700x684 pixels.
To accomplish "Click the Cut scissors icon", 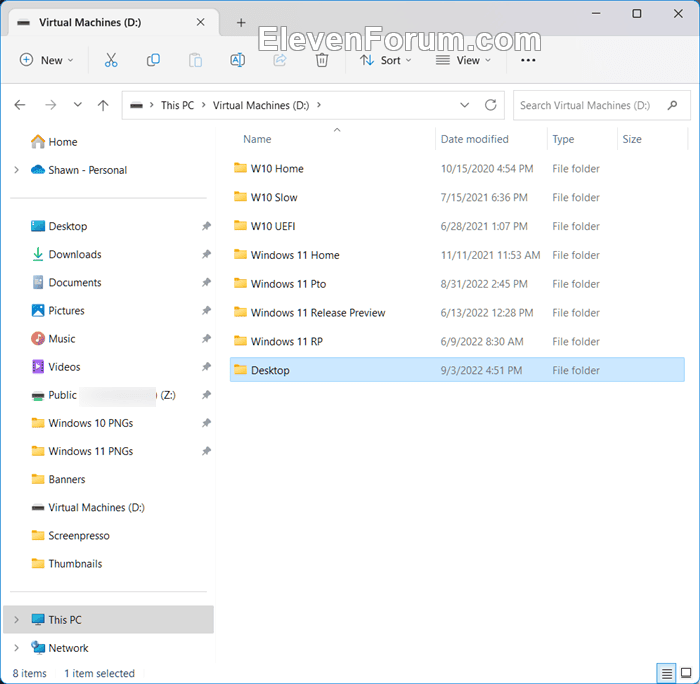I will 111,60.
